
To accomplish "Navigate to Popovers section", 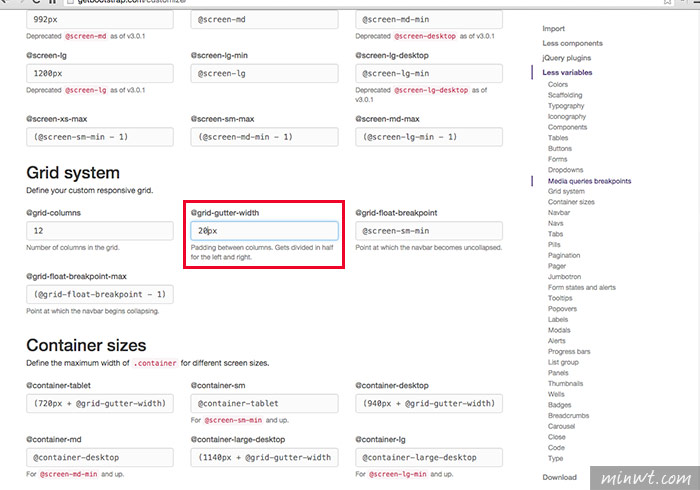I will tap(562, 309).
